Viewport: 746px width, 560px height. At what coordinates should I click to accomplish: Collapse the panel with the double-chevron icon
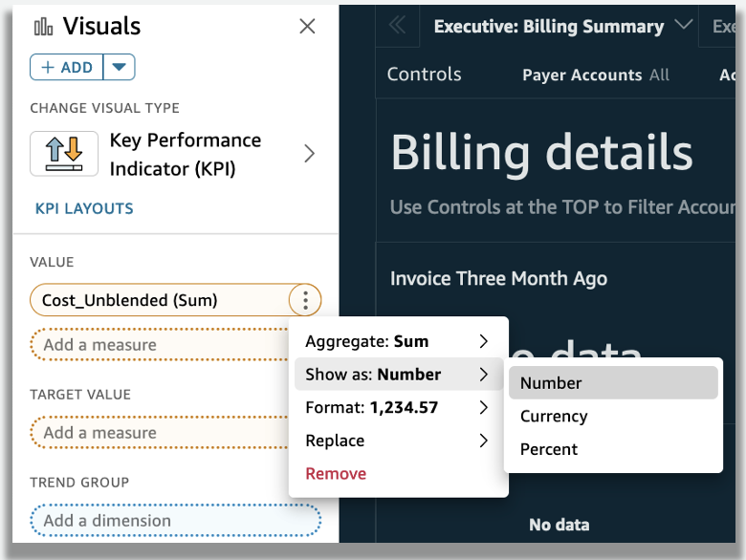pos(397,27)
